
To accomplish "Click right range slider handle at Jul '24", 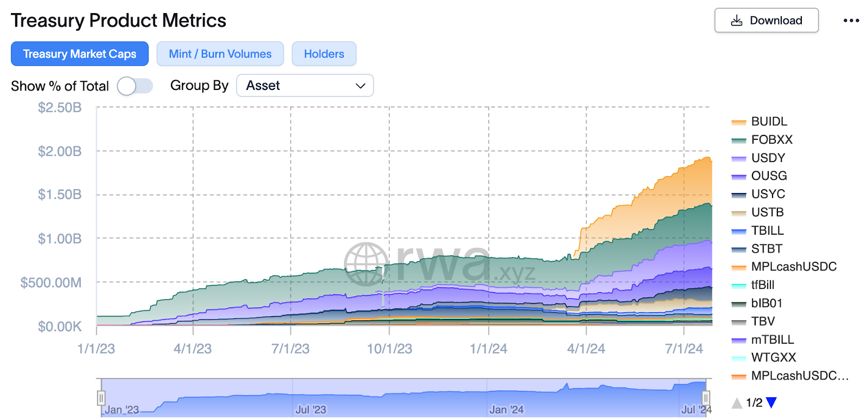I will 706,398.
